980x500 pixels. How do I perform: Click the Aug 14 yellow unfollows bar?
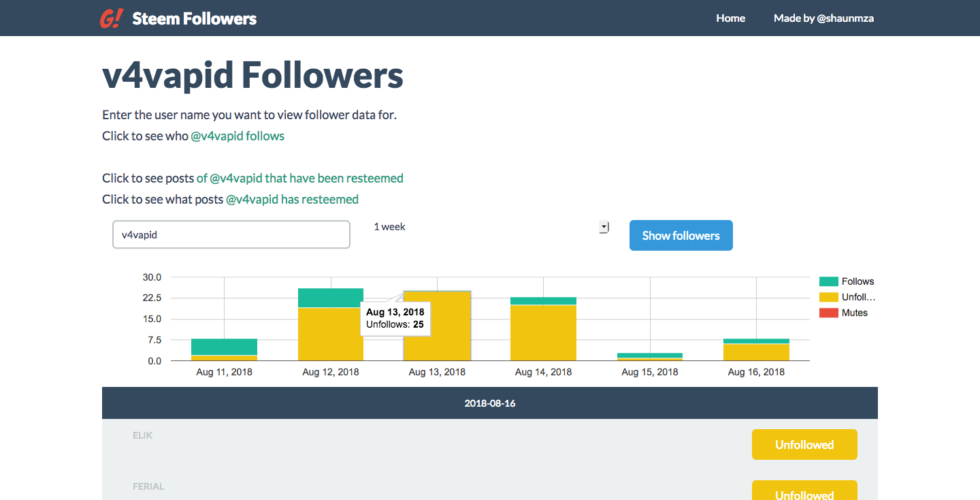pos(543,332)
